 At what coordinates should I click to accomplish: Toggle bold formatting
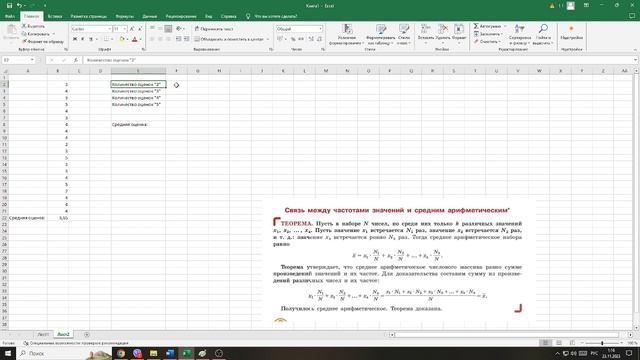coord(75,39)
